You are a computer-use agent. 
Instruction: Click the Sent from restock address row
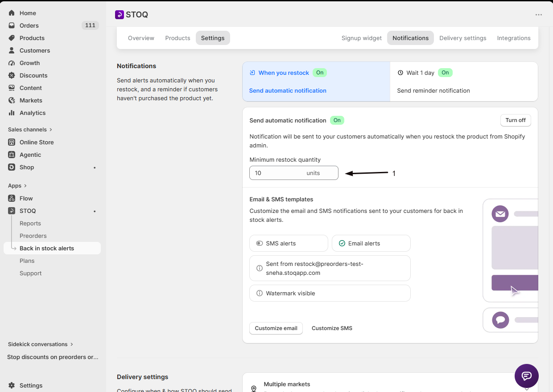pyautogui.click(x=330, y=268)
